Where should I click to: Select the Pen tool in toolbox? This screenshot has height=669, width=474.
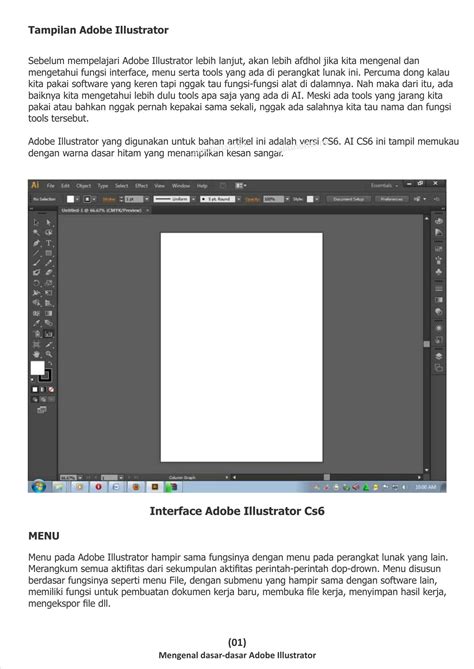coord(37,243)
